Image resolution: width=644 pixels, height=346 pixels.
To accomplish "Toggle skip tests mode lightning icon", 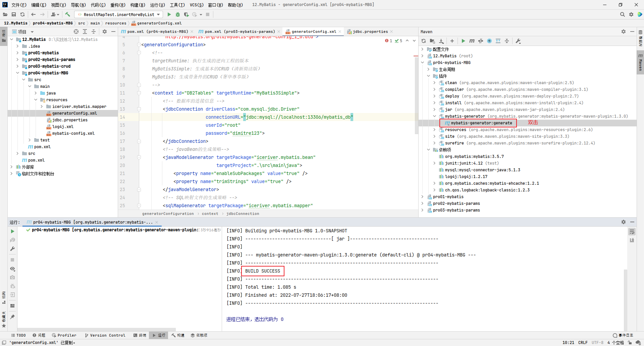I will tap(489, 41).
